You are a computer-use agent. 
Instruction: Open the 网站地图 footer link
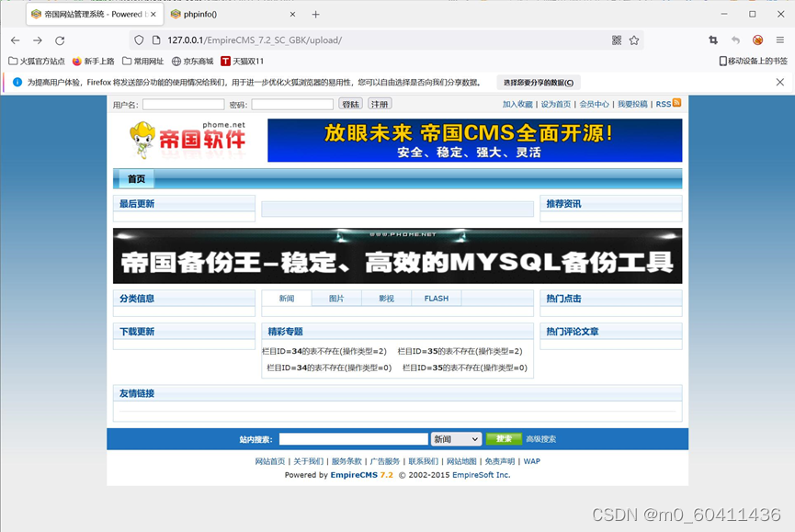[x=461, y=461]
